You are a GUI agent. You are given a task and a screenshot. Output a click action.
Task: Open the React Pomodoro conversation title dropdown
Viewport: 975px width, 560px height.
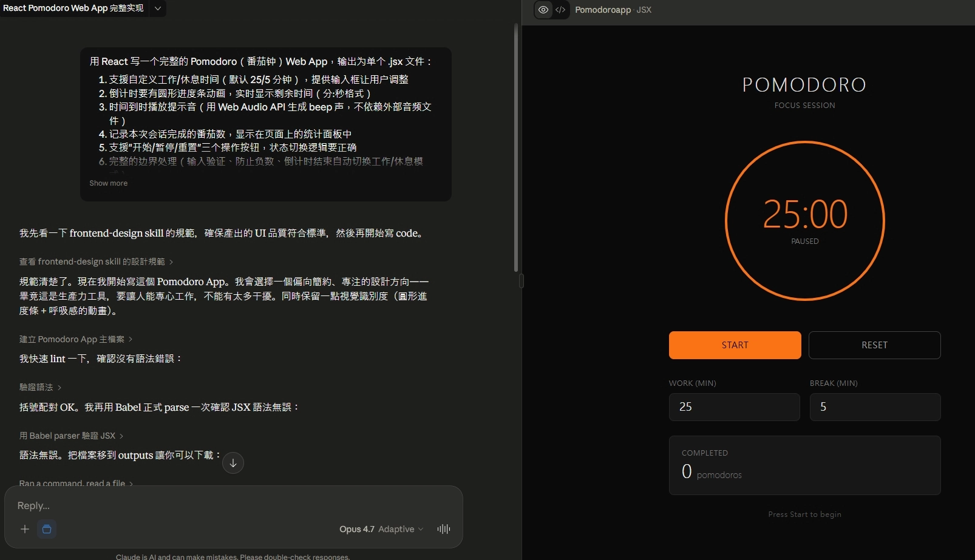tap(157, 8)
